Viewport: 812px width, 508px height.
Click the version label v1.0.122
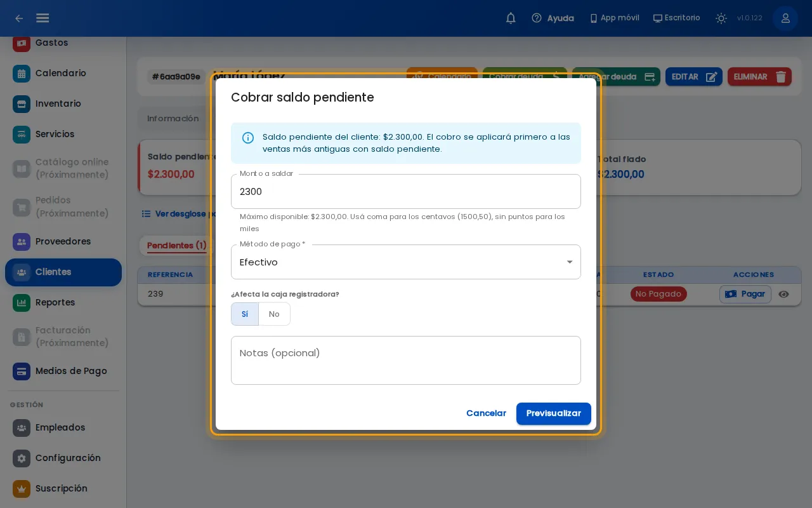point(750,18)
